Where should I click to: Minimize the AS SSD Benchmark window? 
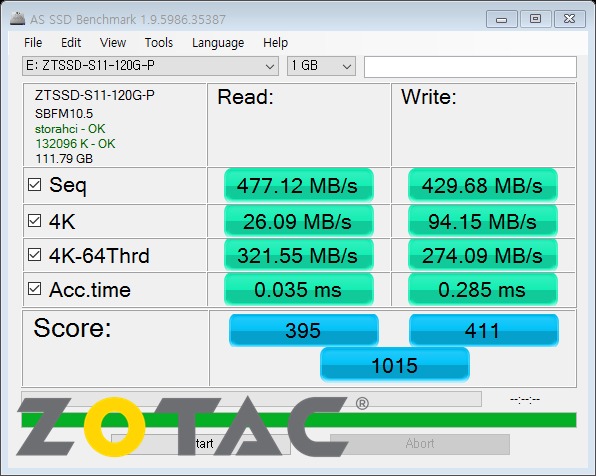(x=501, y=19)
